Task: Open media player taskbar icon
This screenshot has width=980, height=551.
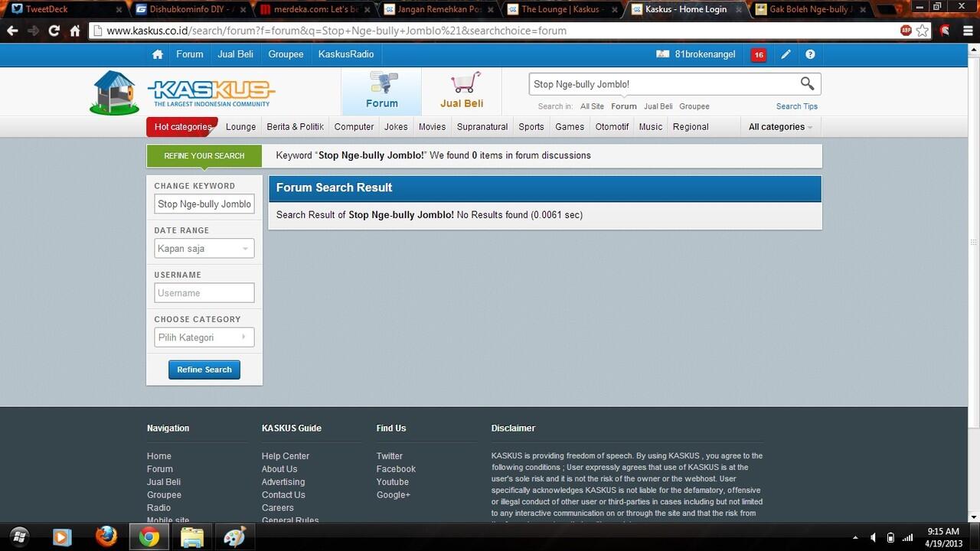Action: pyautogui.click(x=62, y=536)
